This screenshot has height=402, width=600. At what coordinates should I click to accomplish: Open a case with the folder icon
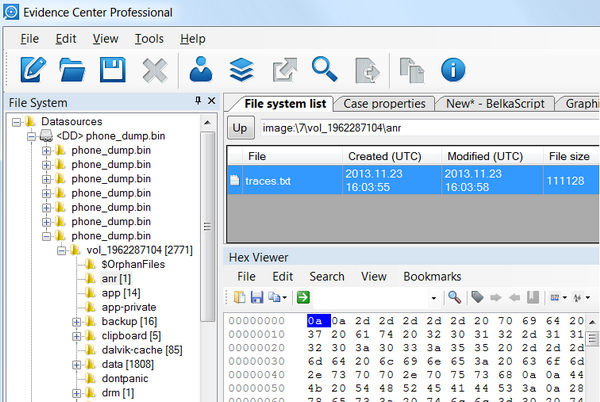(x=73, y=69)
